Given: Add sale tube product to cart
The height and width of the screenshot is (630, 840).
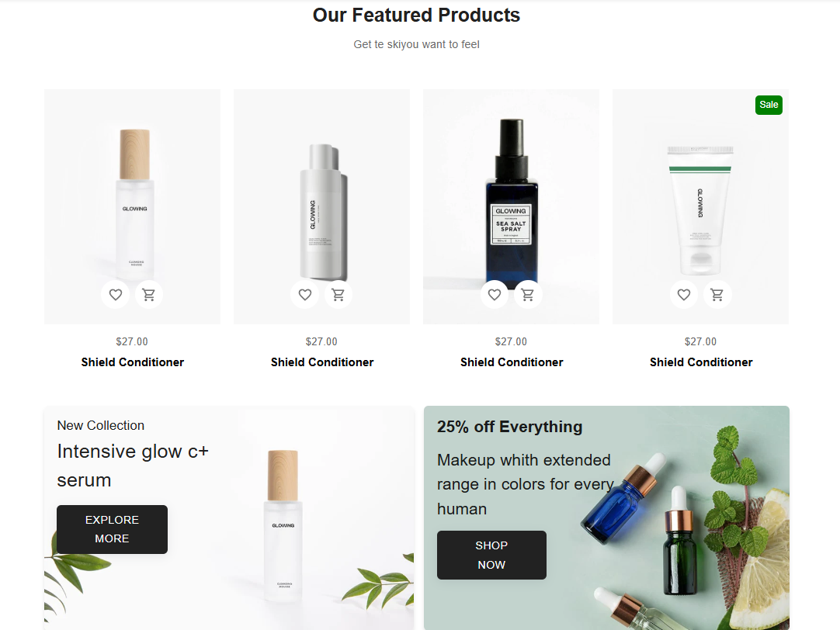Looking at the screenshot, I should pyautogui.click(x=717, y=294).
